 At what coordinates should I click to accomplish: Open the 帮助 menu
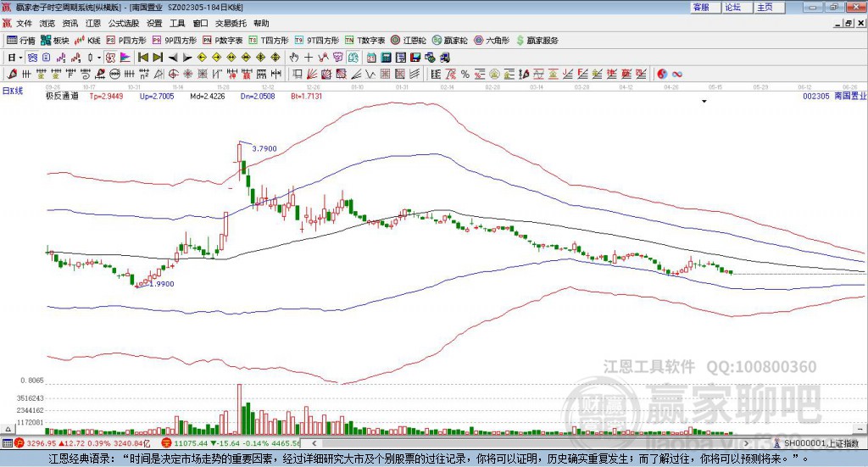coord(261,23)
